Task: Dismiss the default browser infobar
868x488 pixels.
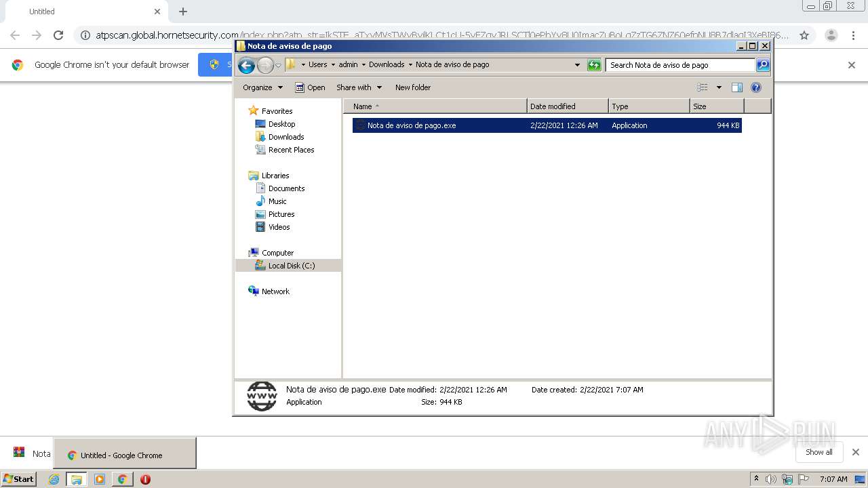Action: click(852, 65)
